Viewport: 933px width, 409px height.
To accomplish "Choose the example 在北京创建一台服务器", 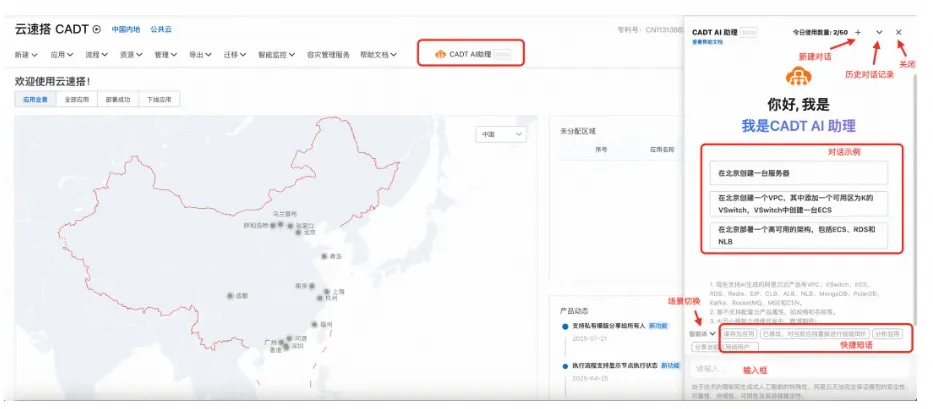I will 799,173.
